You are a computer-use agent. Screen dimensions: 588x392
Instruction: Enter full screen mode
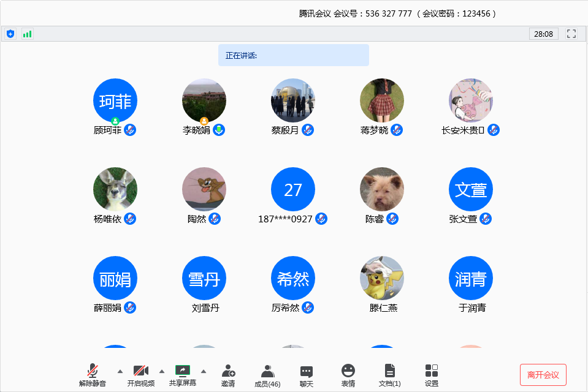pos(571,34)
